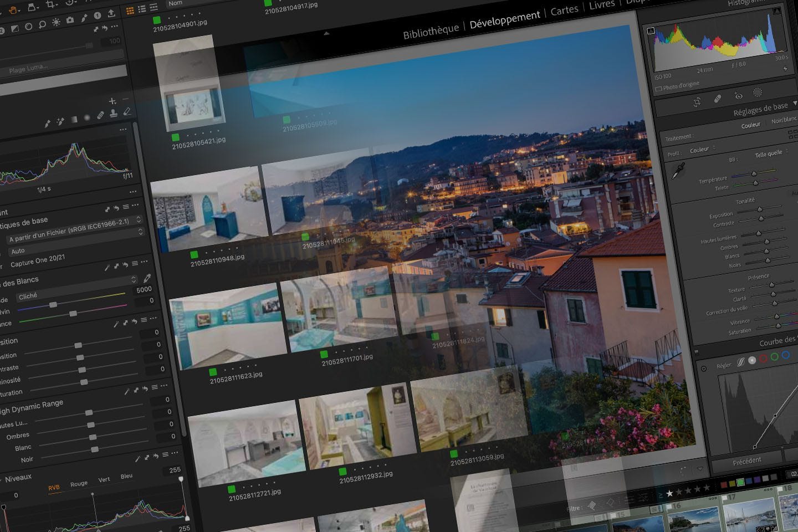The height and width of the screenshot is (532, 798).
Task: Switch Niveaux to RVB channel
Action: click(x=54, y=488)
